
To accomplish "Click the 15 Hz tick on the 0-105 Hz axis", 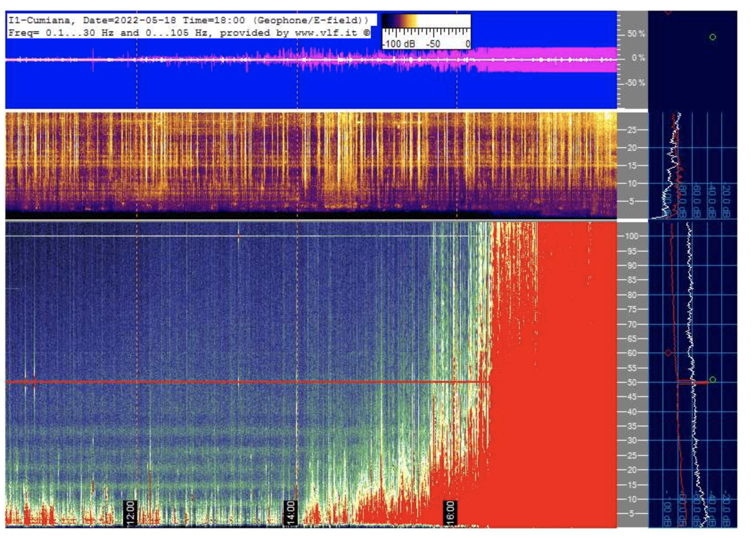I will point(632,485).
